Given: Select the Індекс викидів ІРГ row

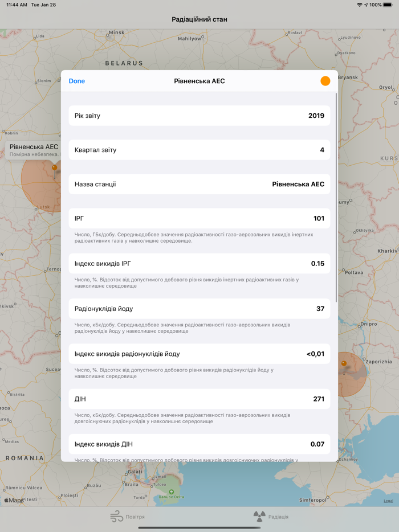Looking at the screenshot, I should (x=199, y=264).
